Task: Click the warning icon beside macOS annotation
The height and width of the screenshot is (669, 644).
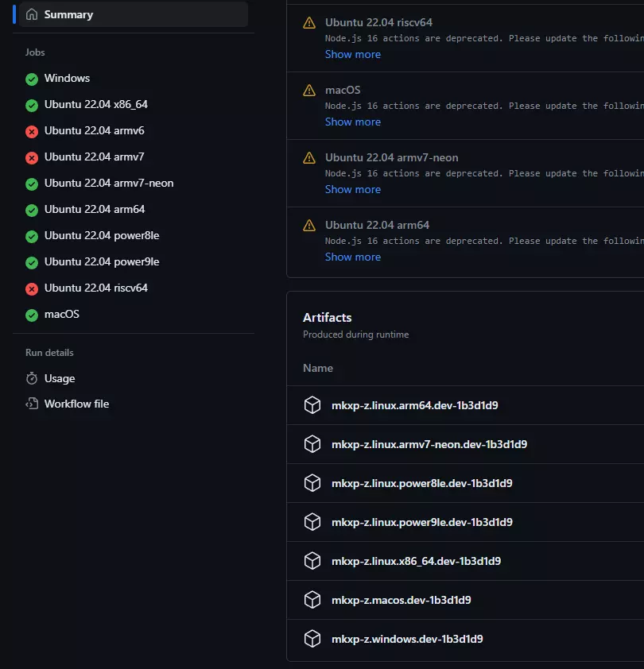Action: pos(309,91)
